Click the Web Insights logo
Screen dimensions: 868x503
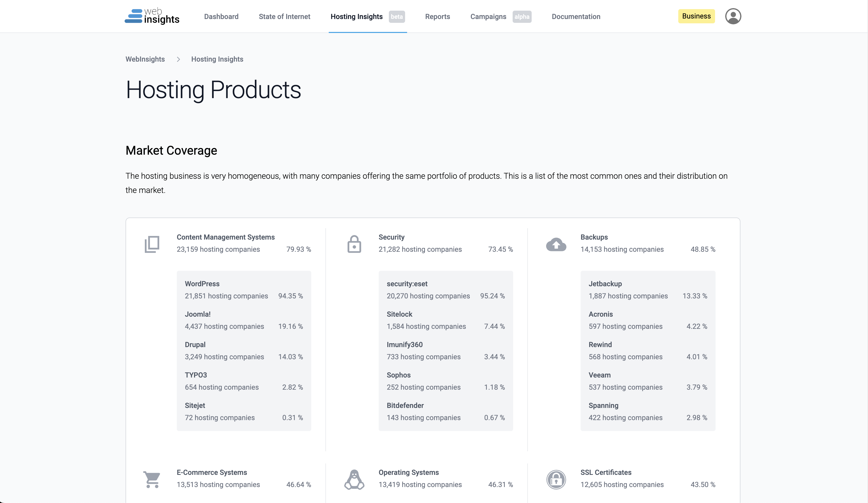coord(152,16)
